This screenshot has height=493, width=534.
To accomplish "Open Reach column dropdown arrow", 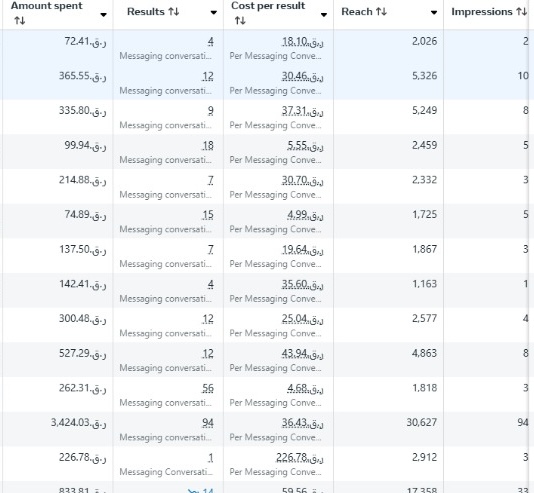I will 434,13.
